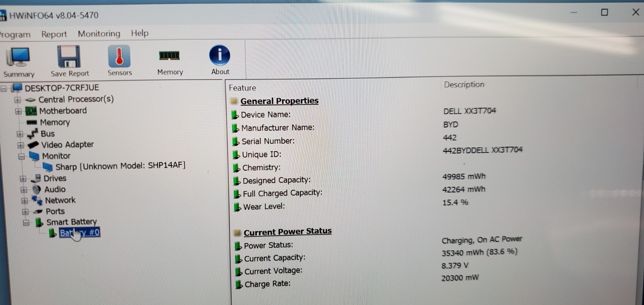
Task: Click the Drives tree node icon
Action: (36, 178)
